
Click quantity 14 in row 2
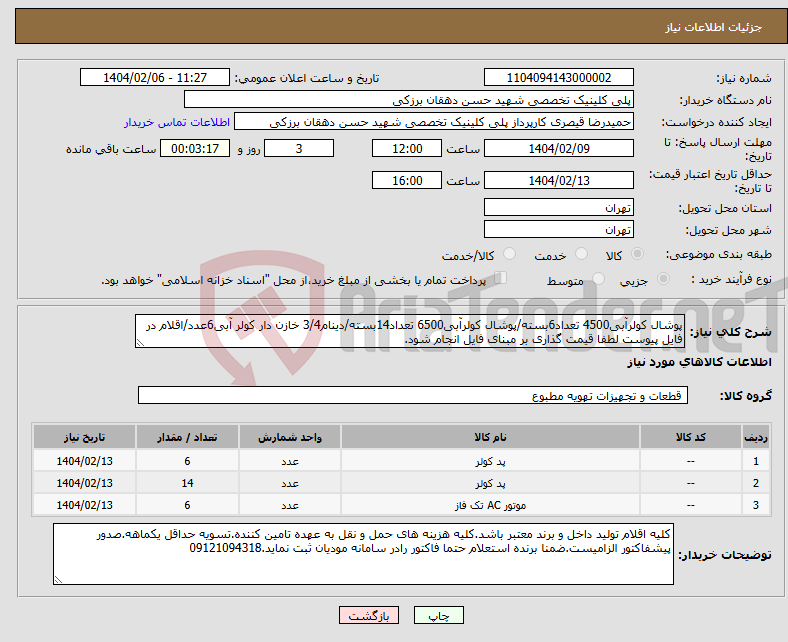[187, 483]
